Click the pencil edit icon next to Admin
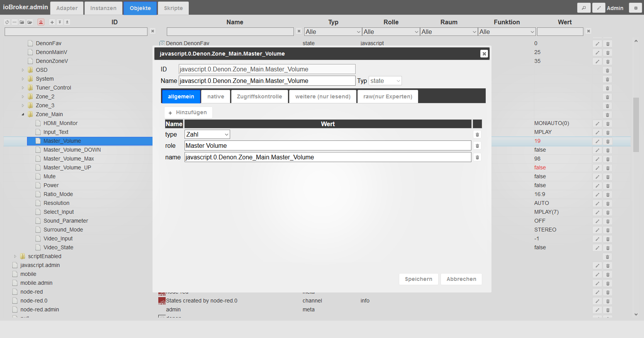The image size is (644, 338). point(599,8)
